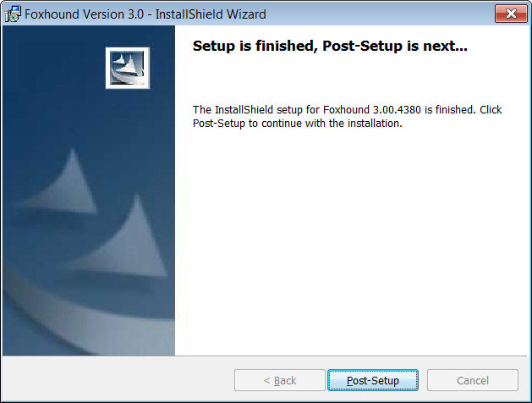Click the paragraph about Foxhound 3.00.4380 setup
This screenshot has width=532, height=403.
pyautogui.click(x=347, y=117)
